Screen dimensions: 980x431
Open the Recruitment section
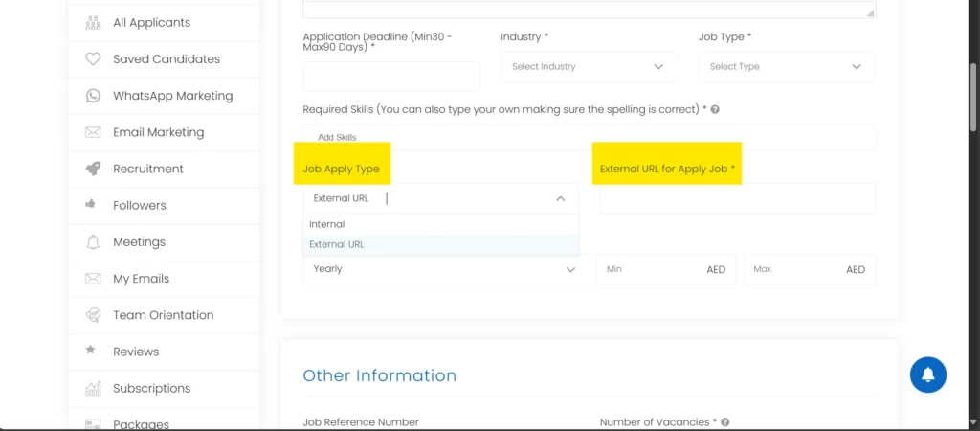coord(164,169)
